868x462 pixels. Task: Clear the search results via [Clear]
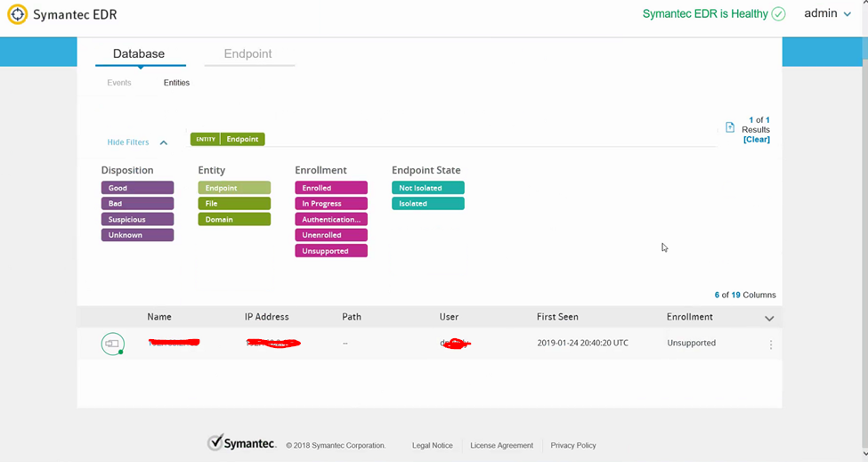(756, 140)
